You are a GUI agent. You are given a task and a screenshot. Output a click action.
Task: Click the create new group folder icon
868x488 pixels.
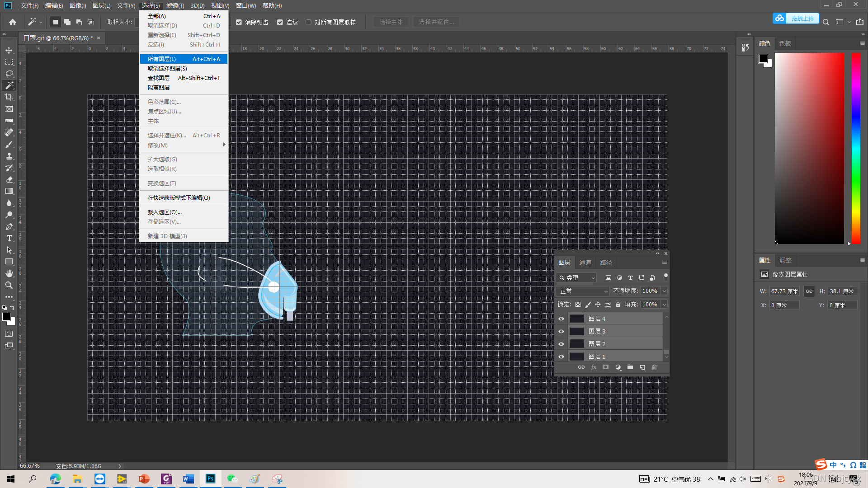pos(630,367)
